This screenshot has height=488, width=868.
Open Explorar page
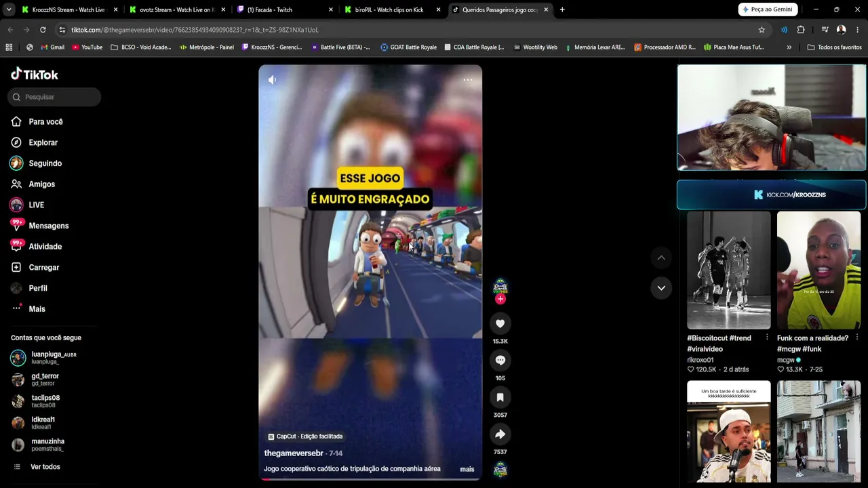pyautogui.click(x=43, y=142)
